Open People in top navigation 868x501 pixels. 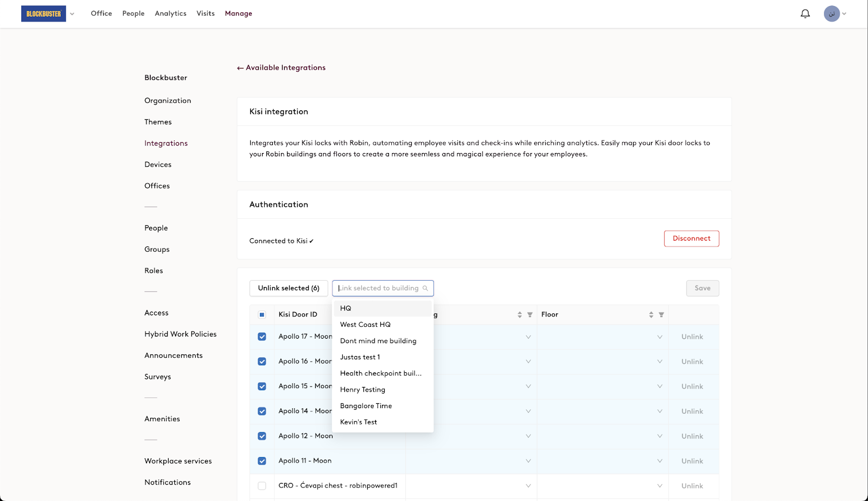(133, 14)
